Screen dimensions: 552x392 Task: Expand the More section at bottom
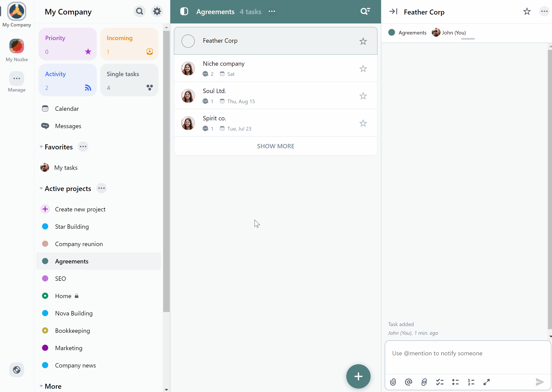coord(42,386)
